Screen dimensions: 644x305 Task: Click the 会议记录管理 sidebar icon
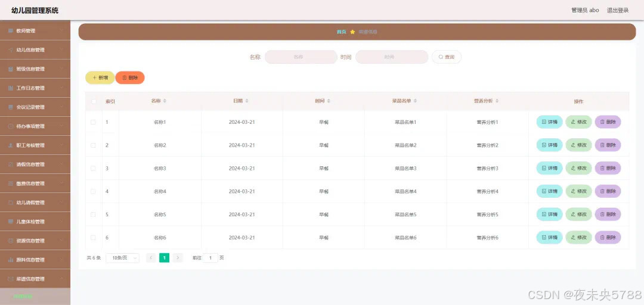pyautogui.click(x=11, y=107)
